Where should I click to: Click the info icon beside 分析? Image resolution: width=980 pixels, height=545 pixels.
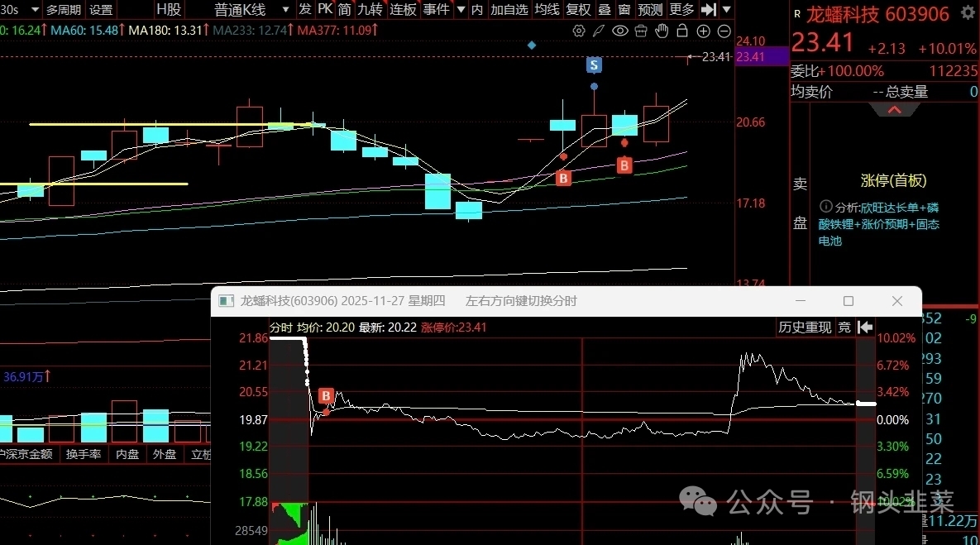click(825, 206)
